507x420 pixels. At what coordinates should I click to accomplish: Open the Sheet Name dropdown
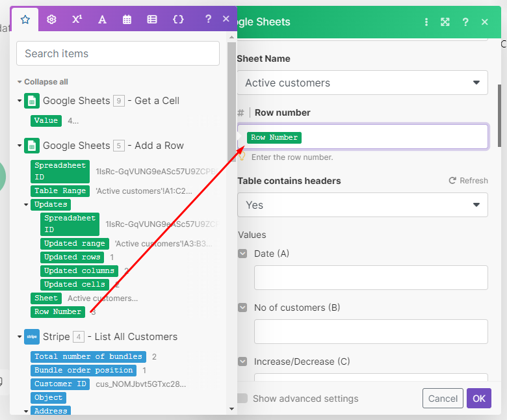(x=363, y=83)
